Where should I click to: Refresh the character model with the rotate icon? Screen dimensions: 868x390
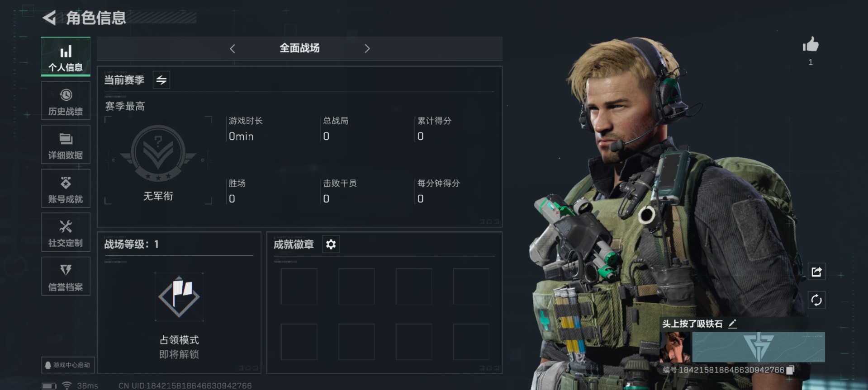(816, 300)
